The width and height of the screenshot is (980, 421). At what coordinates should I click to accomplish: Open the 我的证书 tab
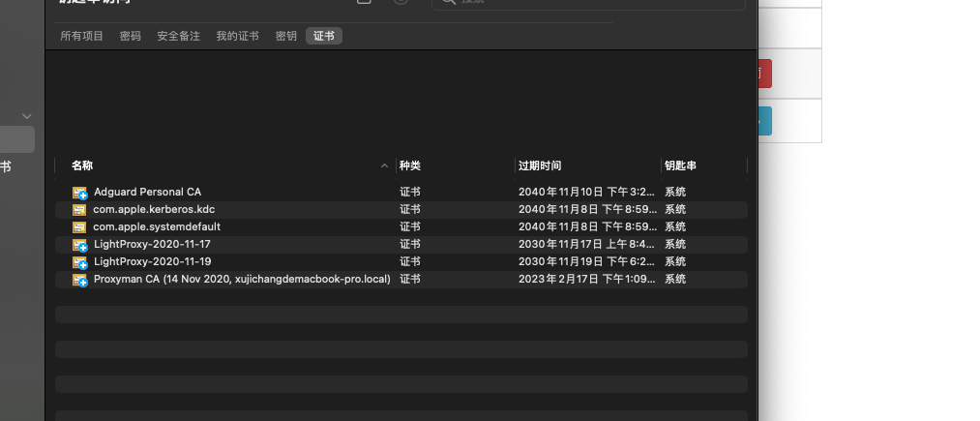[x=237, y=36]
